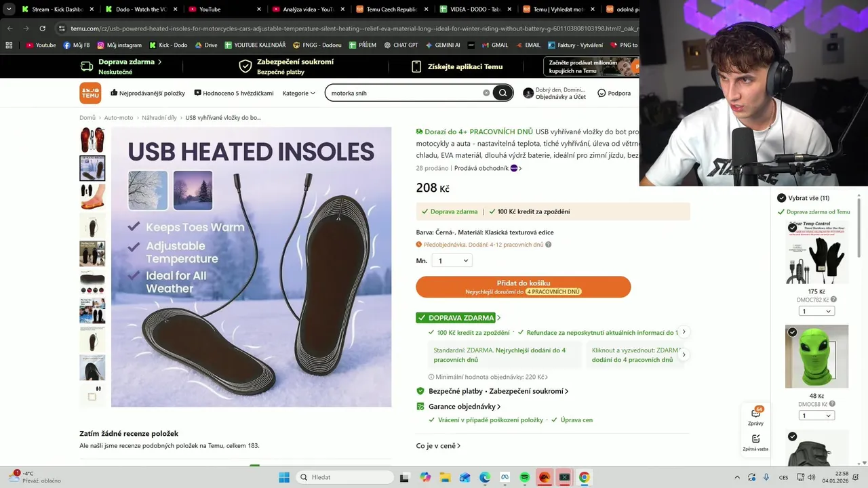Open File Explorer from the taskbar

445,477
